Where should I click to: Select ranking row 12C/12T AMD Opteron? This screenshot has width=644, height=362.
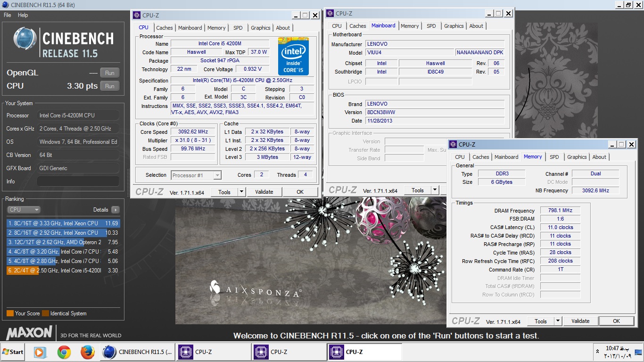pyautogui.click(x=63, y=242)
